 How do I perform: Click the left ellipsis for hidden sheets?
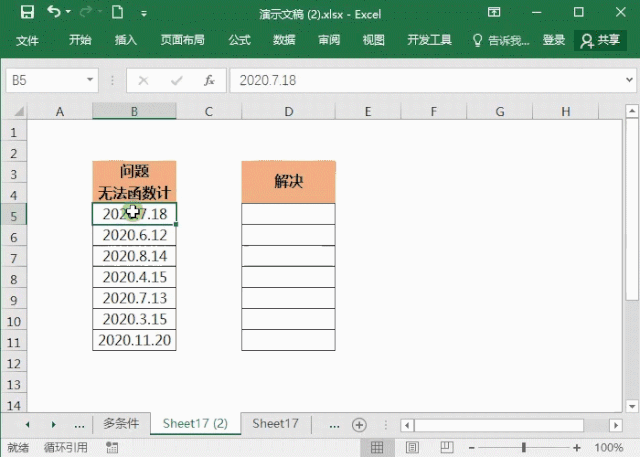pyautogui.click(x=79, y=425)
